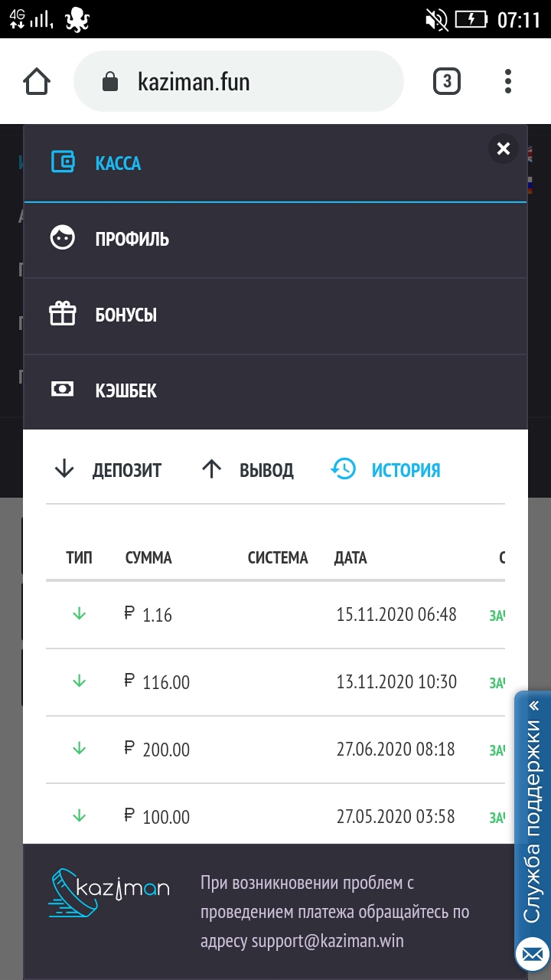Select the История tab

pyautogui.click(x=386, y=469)
